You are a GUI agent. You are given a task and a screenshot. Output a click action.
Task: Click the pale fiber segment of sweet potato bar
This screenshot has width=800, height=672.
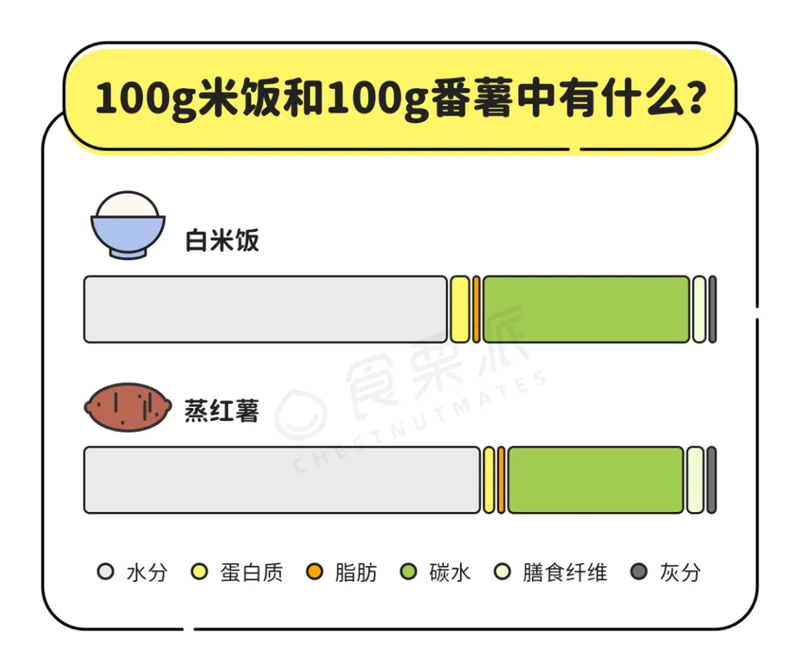(x=695, y=480)
